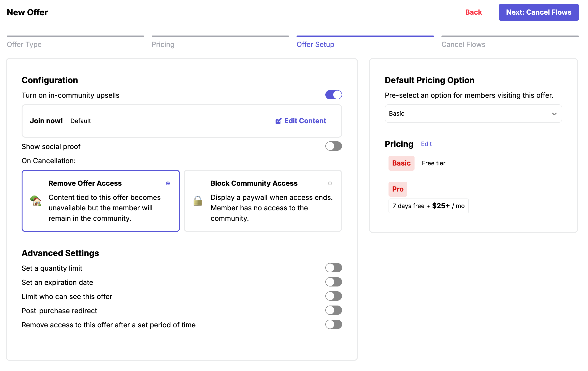Image resolution: width=588 pixels, height=371 pixels.
Task: Select the Remove Offer Access radio option
Action: click(x=168, y=183)
